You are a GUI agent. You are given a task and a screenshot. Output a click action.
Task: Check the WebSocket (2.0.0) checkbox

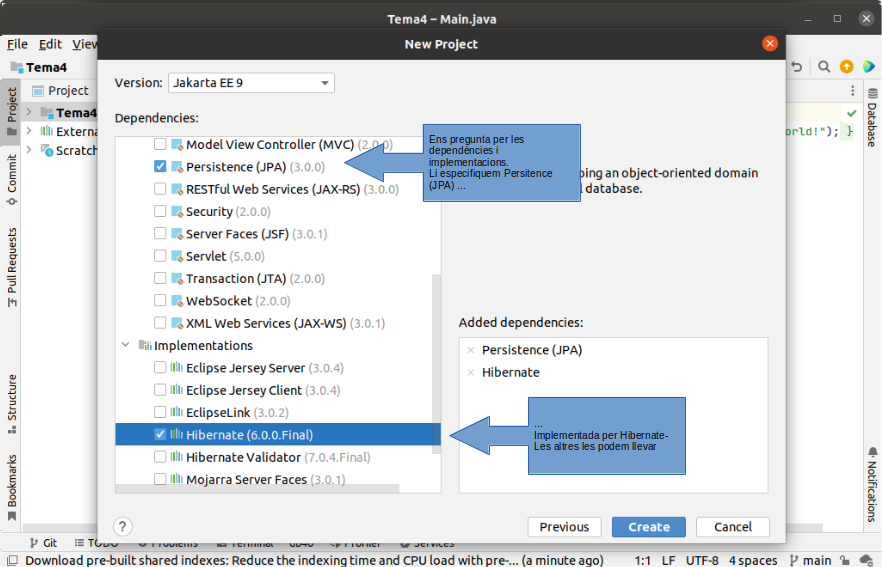160,300
